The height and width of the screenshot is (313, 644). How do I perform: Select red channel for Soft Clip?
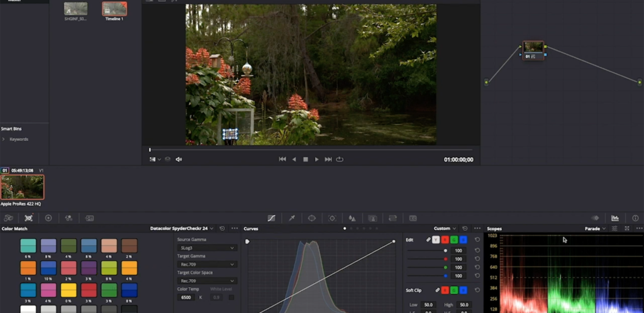[x=445, y=290]
